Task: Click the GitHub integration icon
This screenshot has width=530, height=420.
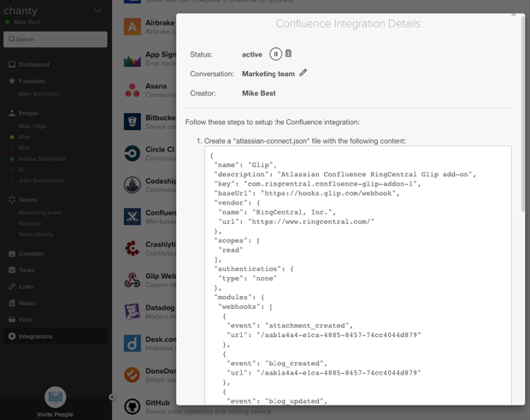Action: 132,407
